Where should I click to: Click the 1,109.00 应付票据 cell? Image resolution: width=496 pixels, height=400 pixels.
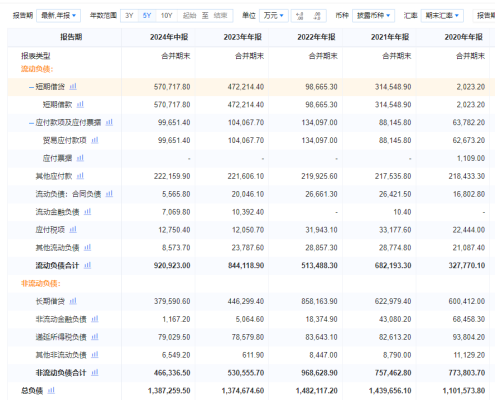click(471, 158)
